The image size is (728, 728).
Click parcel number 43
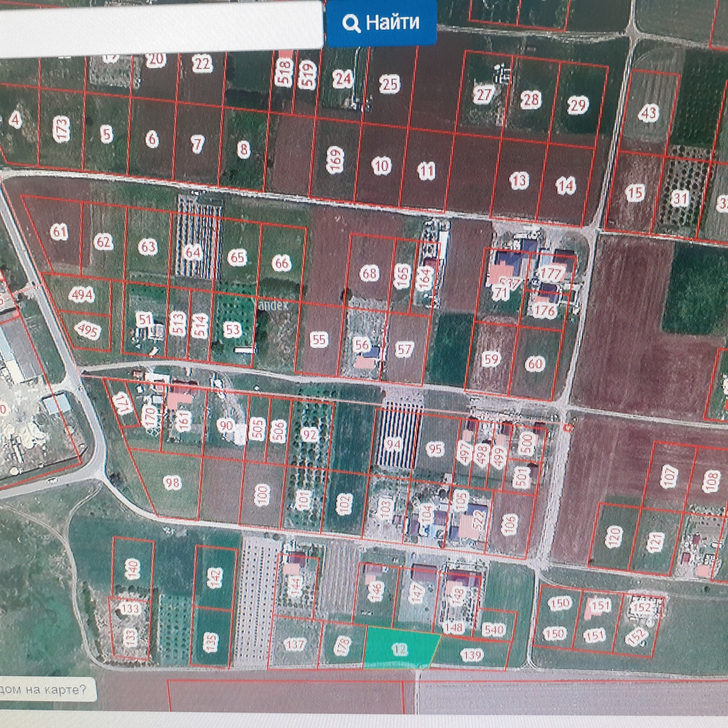648,112
